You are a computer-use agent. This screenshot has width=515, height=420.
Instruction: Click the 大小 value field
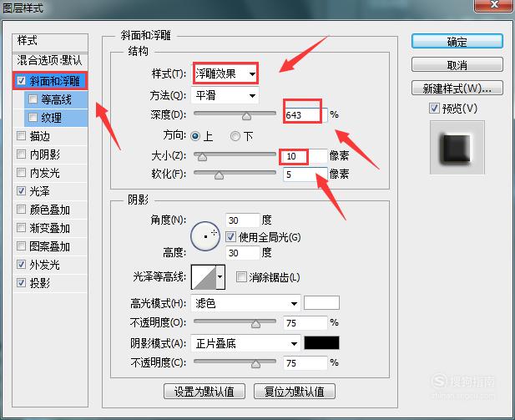pyautogui.click(x=305, y=156)
